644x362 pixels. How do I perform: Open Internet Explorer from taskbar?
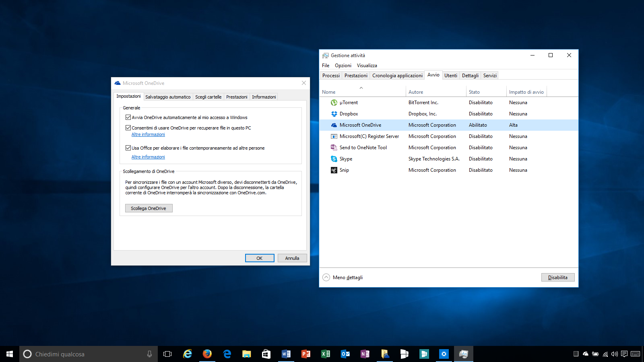188,354
